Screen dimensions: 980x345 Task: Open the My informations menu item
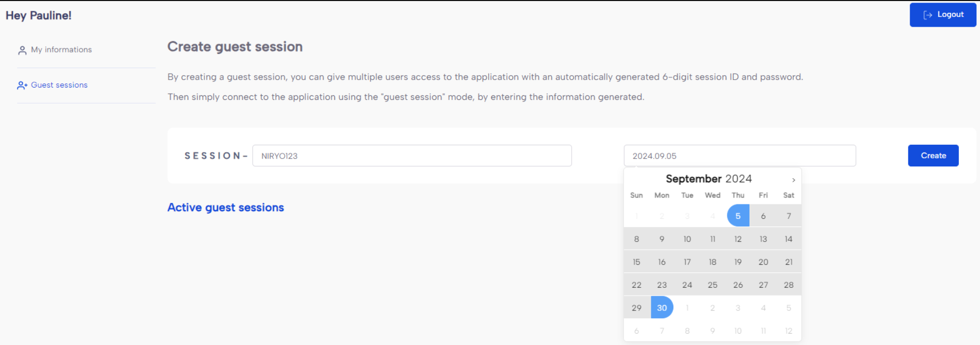(61, 50)
